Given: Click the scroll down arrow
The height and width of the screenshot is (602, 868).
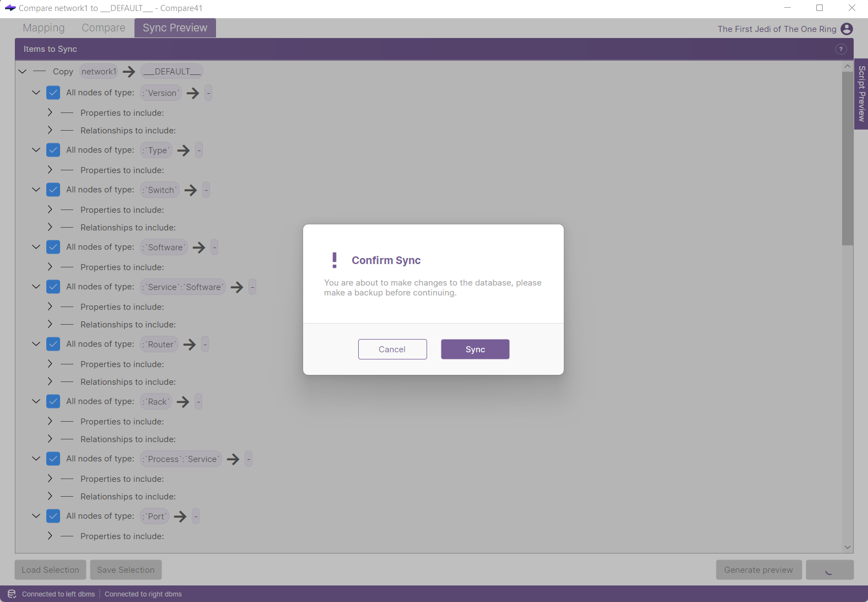Looking at the screenshot, I should (848, 547).
